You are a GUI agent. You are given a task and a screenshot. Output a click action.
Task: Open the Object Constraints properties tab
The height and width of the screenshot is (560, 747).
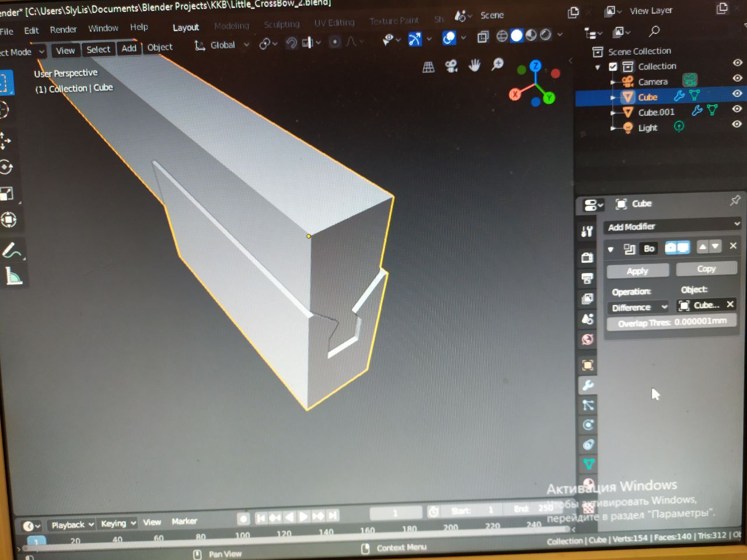(x=588, y=444)
